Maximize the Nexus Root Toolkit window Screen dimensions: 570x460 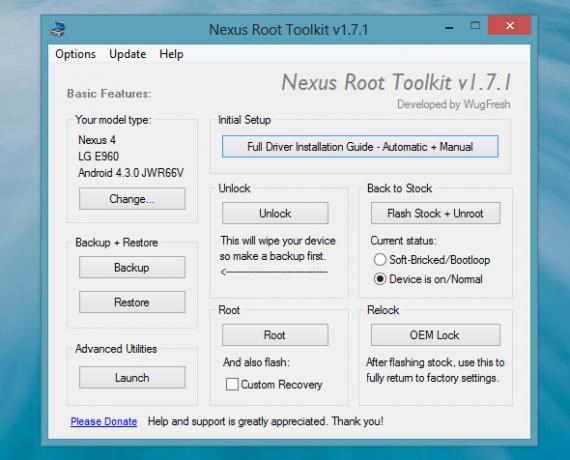pyautogui.click(x=475, y=25)
